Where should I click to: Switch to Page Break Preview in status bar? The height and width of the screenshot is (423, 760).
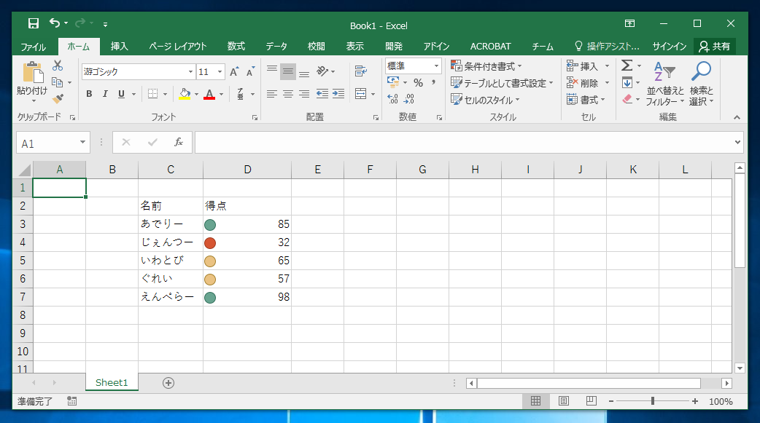point(591,401)
